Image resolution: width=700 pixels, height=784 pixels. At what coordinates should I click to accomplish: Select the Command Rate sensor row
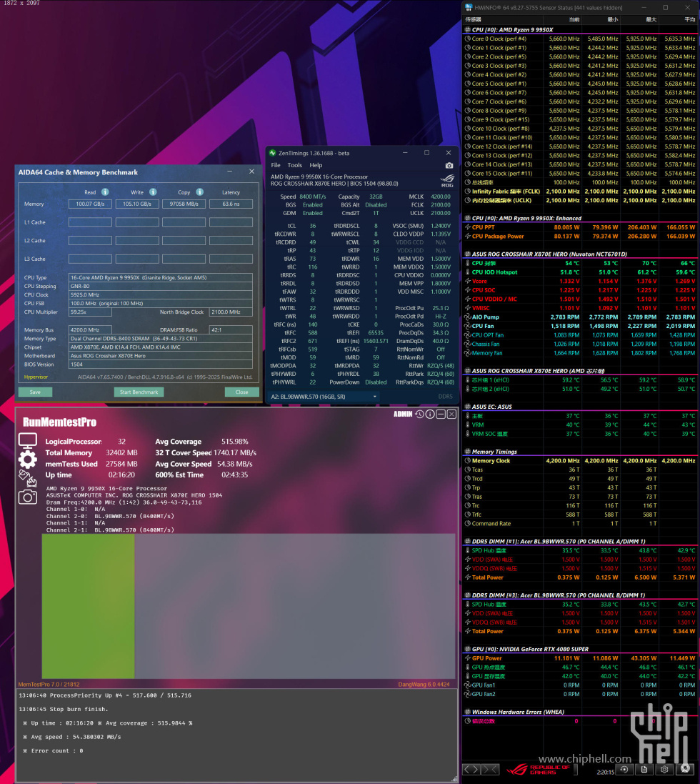tap(581, 524)
